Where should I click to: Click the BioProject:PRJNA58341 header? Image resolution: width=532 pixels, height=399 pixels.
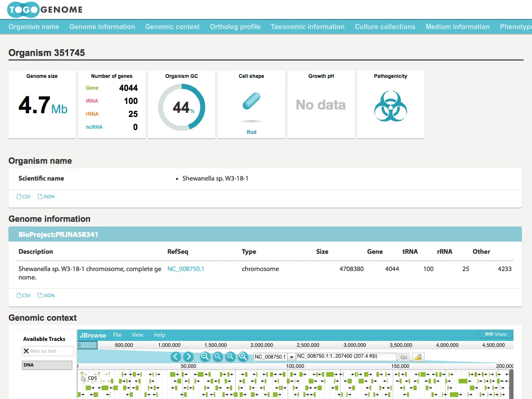(265, 234)
